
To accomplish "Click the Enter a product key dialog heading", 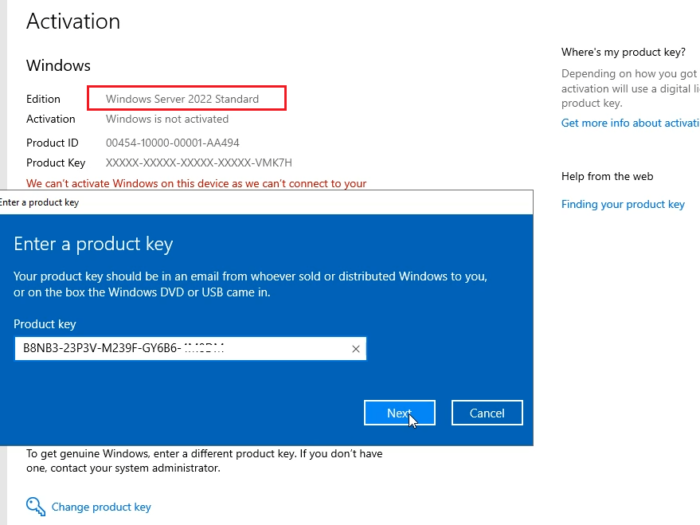I will 93,244.
